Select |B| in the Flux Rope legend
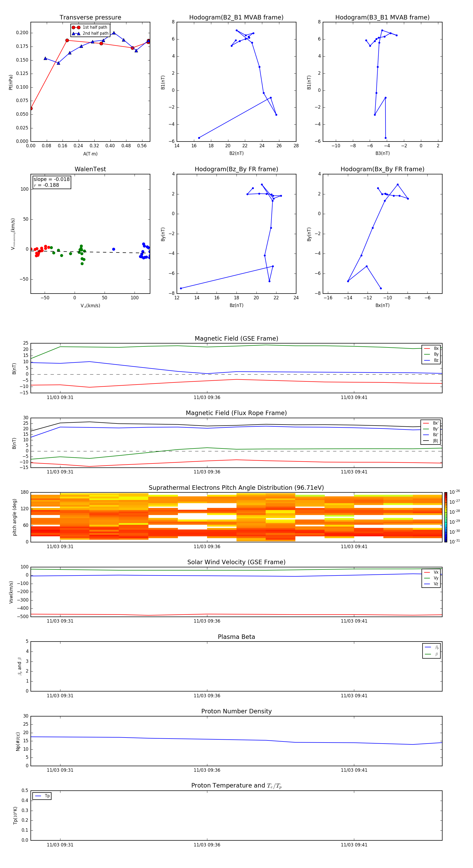 point(431,441)
